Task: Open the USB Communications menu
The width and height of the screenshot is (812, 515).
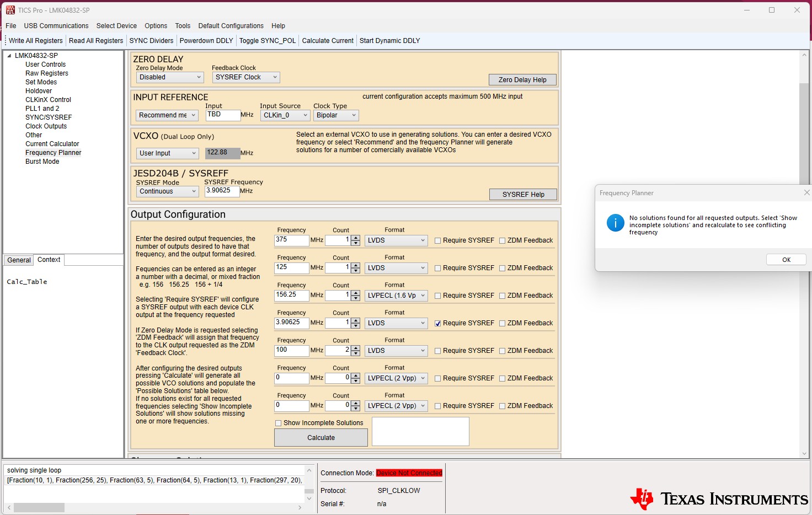Action: [x=56, y=26]
